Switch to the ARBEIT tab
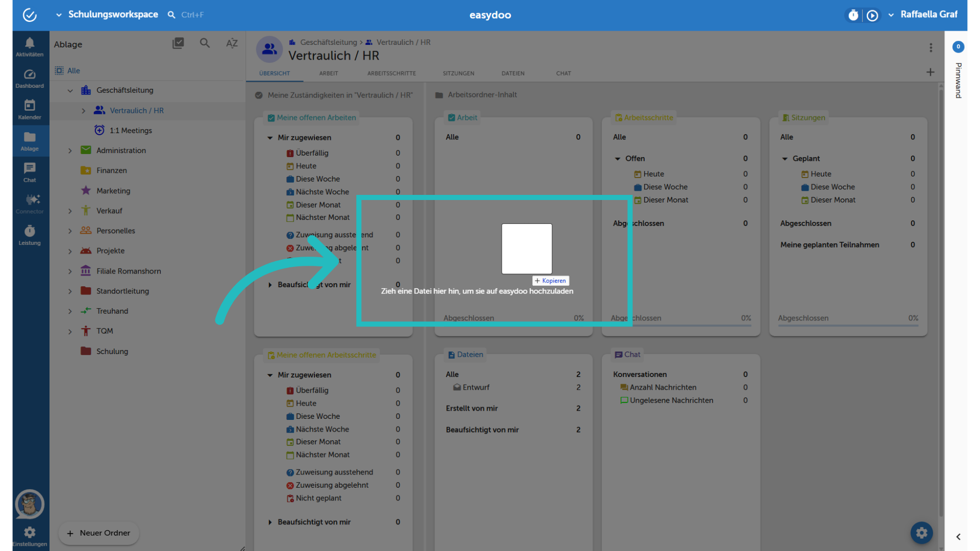Screen dimensions: 980x551 [x=329, y=73]
